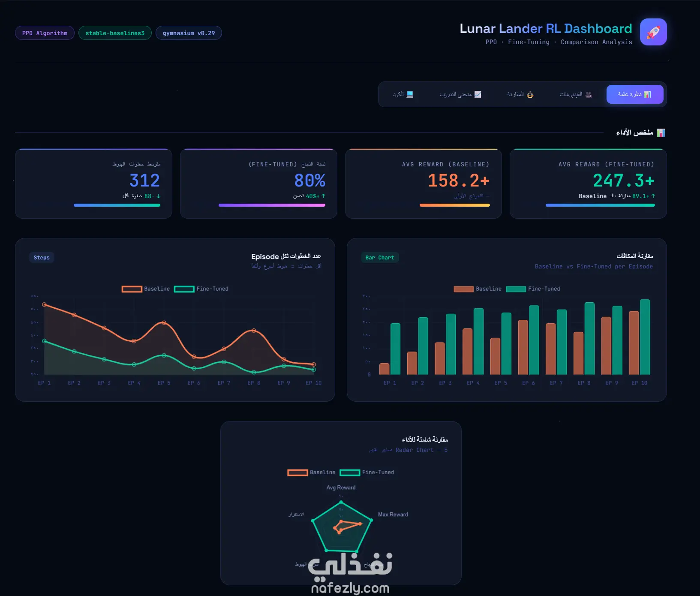Toggle Baseline legend in Steps line chart
The image size is (700, 596).
(x=146, y=289)
